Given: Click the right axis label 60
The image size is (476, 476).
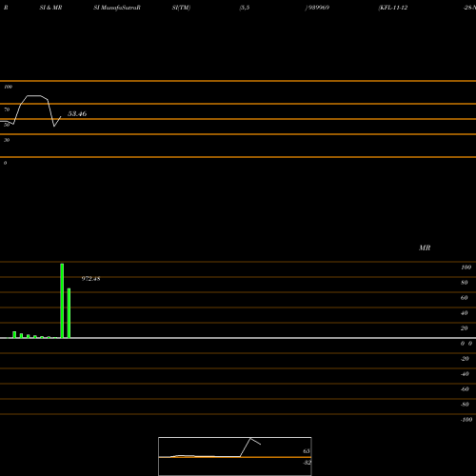Looking at the screenshot, I should (x=465, y=298).
